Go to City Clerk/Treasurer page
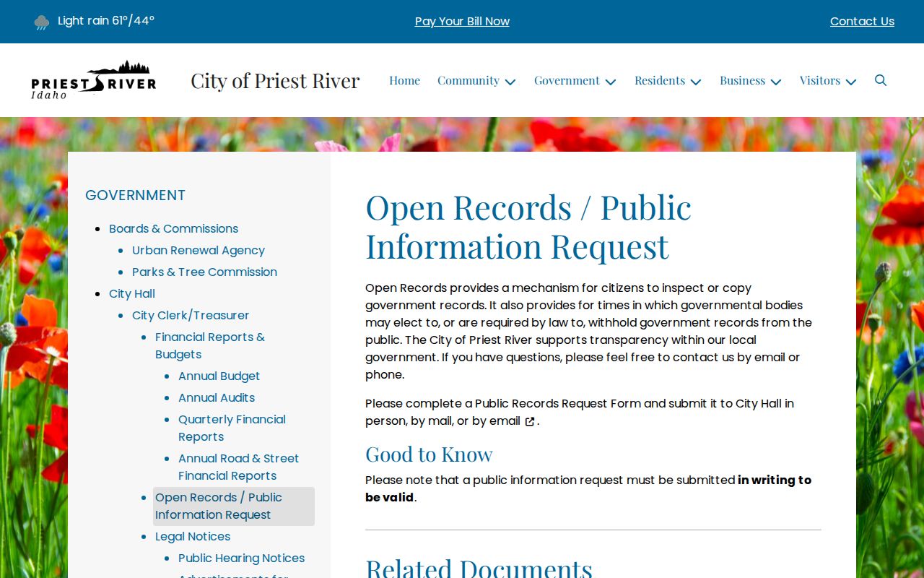924x578 pixels. [191, 315]
